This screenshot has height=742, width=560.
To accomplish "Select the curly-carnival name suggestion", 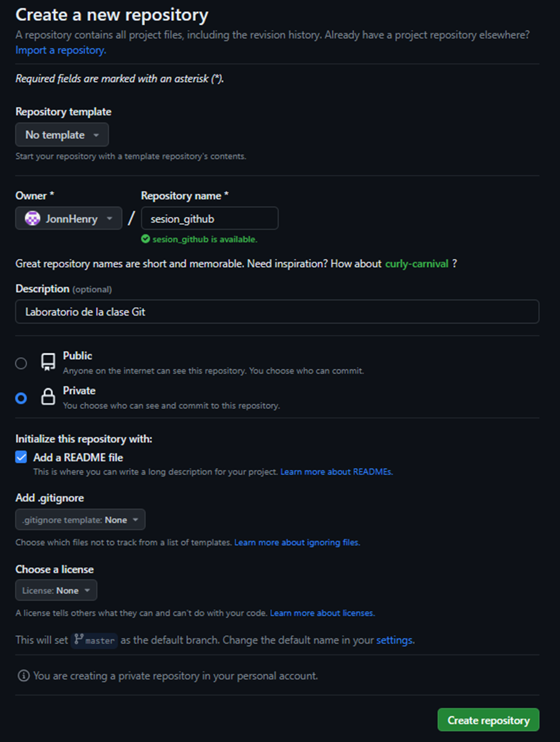I will coord(417,263).
